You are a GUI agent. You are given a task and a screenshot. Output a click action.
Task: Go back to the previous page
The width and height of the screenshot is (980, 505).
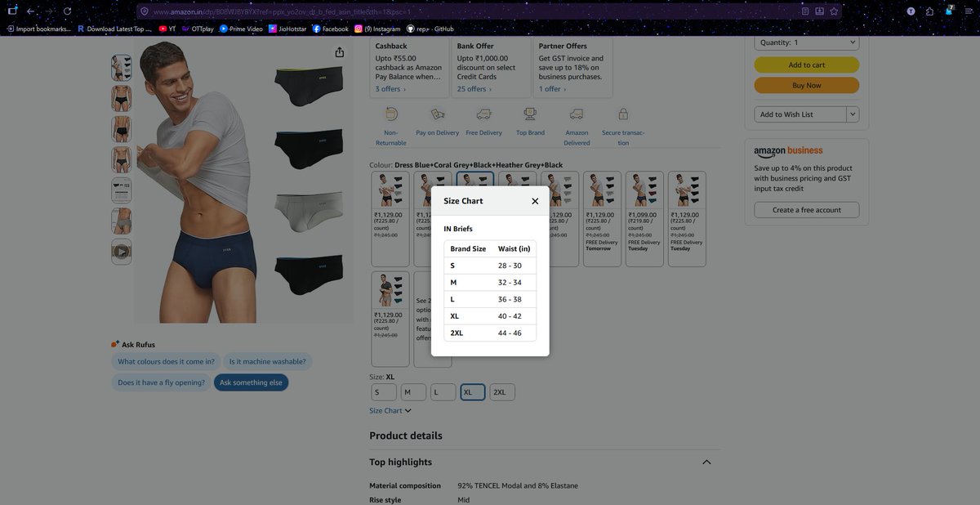point(30,11)
